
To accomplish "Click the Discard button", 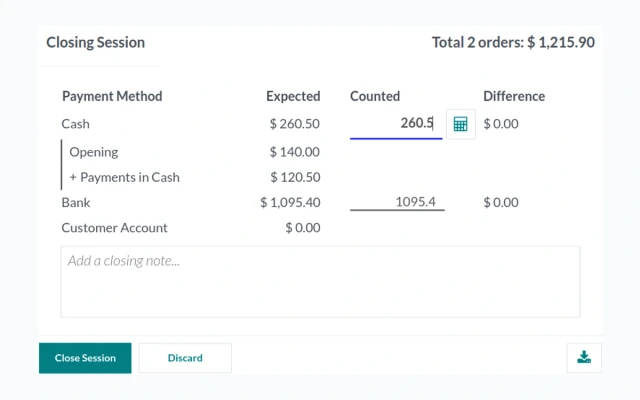I will [x=185, y=358].
